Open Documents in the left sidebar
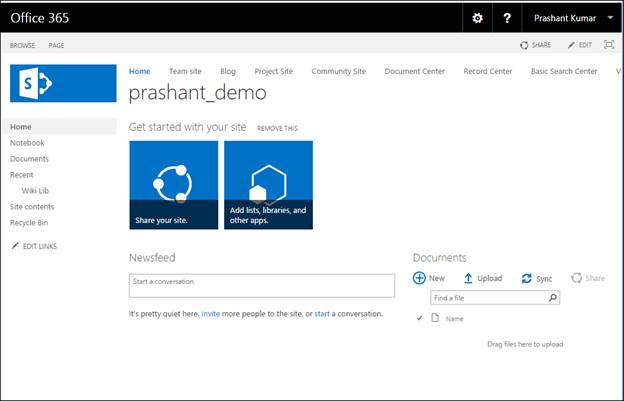 [29, 159]
